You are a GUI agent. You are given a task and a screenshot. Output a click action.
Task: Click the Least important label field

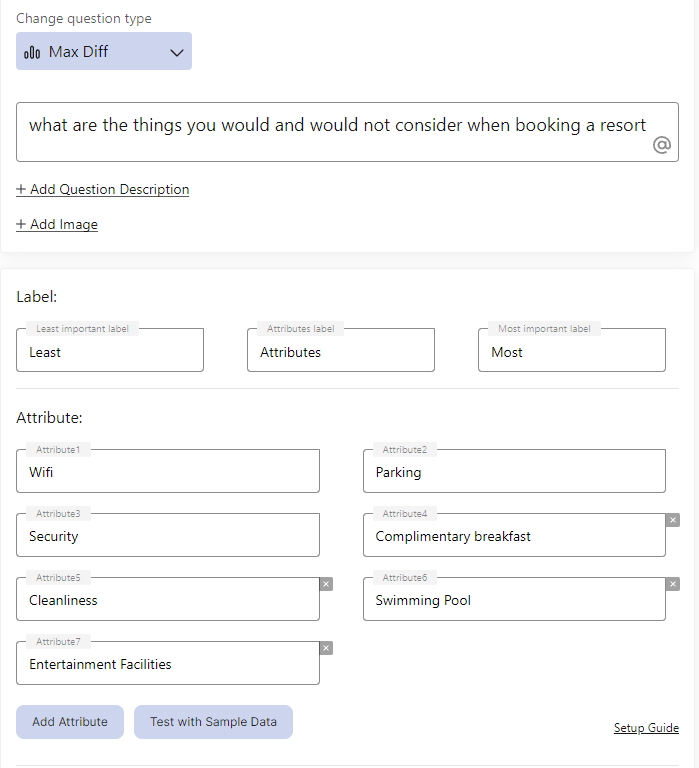click(110, 352)
